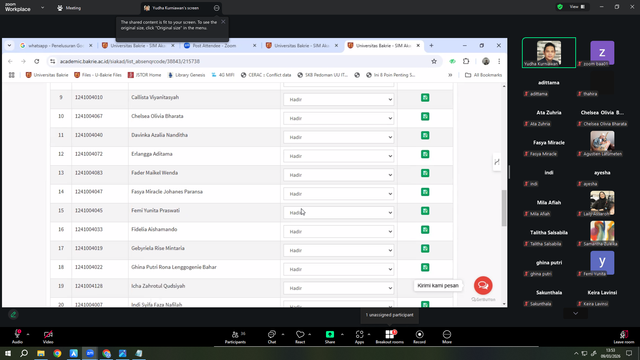Click the green save icon for Gebyriela Rise Mintaria

coord(425,249)
